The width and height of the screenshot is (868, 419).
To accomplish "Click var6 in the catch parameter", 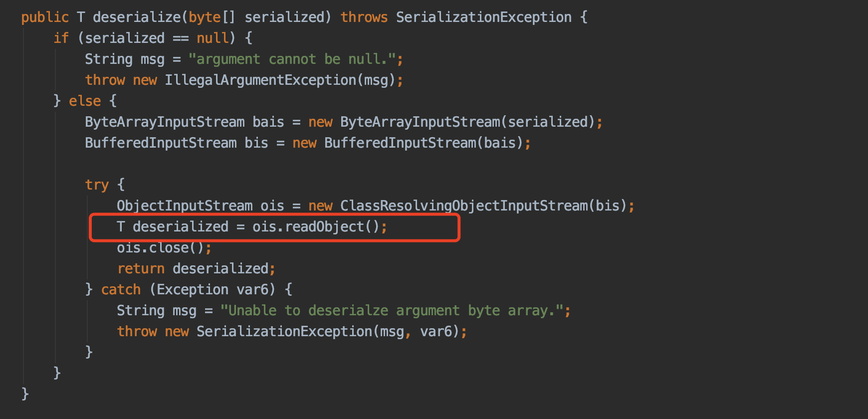I will pos(255,290).
